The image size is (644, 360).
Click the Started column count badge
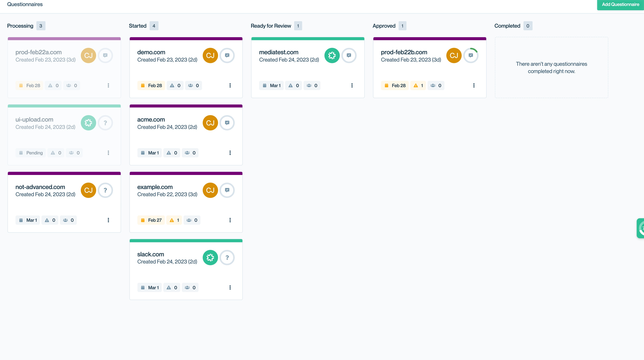[x=154, y=26]
